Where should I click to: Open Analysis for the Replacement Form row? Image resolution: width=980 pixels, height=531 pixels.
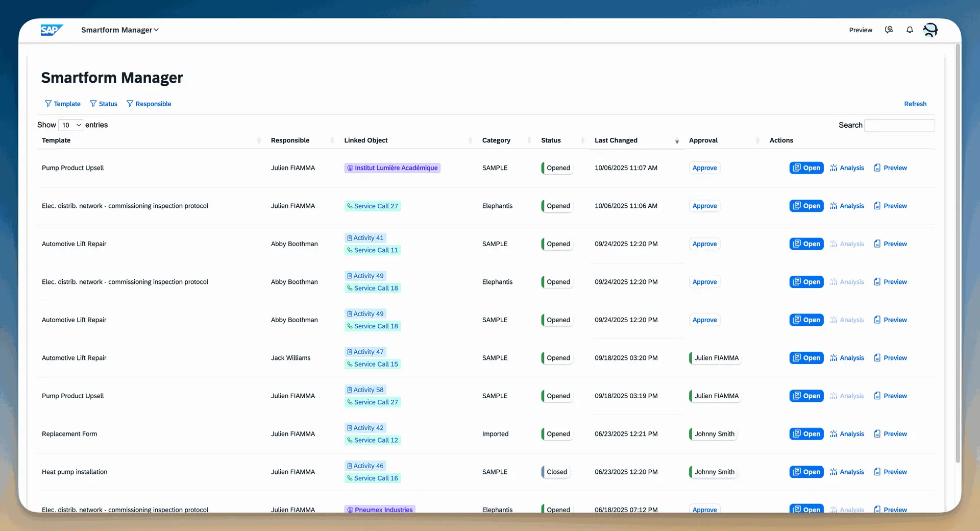(847, 434)
